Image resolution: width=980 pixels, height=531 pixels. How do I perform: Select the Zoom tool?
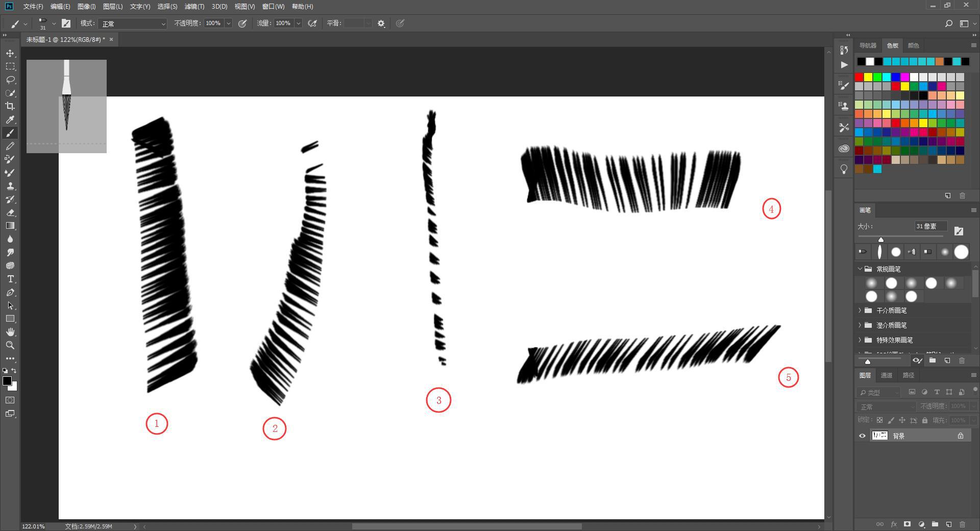pyautogui.click(x=10, y=345)
